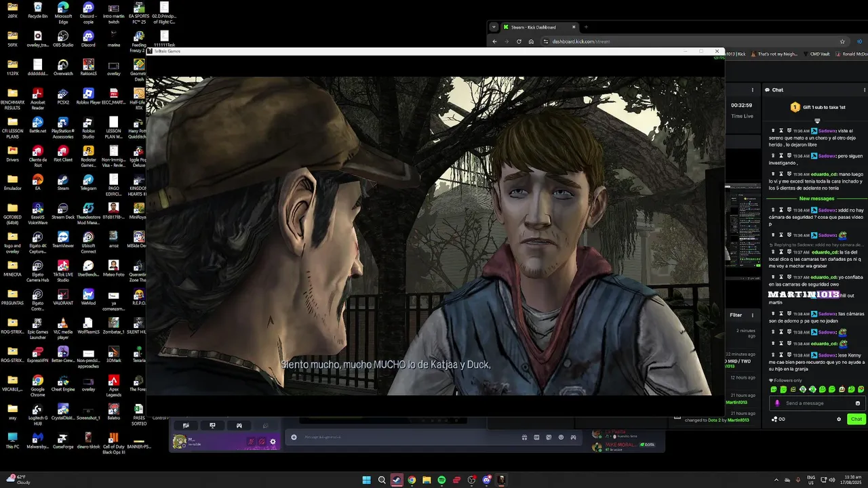Open the OBS Studio desktop shortcut
This screenshot has height=488, width=868.
63,39
